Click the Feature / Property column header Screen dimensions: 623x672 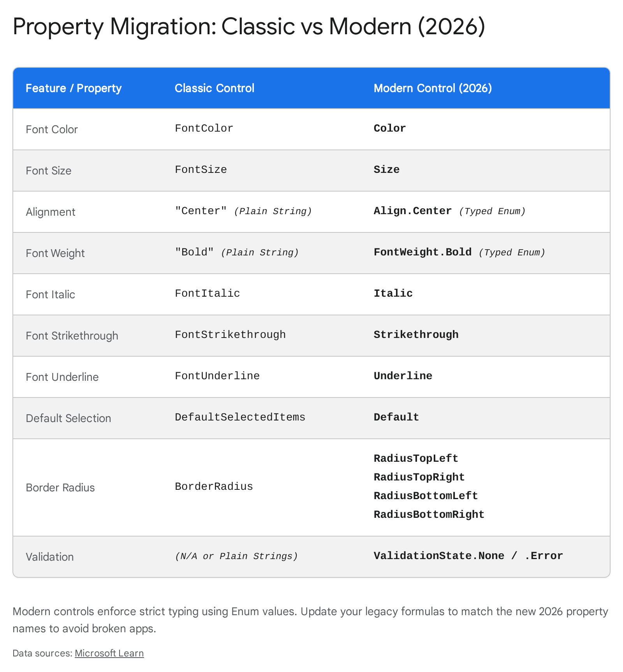point(74,88)
